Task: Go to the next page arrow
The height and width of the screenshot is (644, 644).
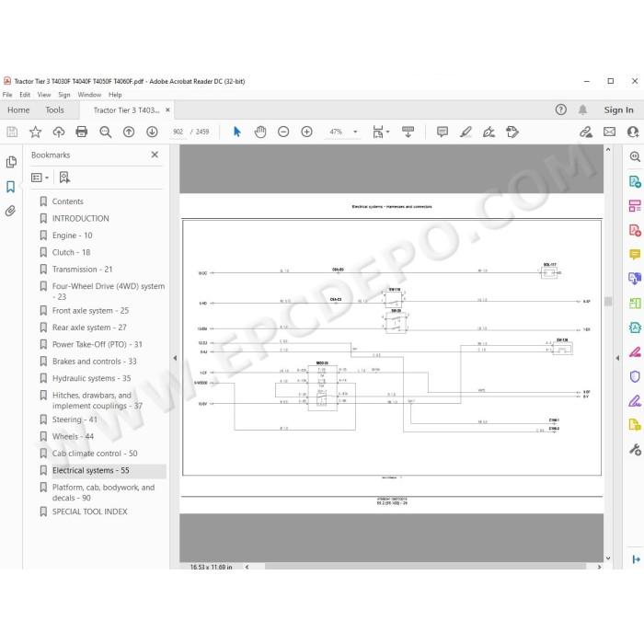Action: (152, 132)
